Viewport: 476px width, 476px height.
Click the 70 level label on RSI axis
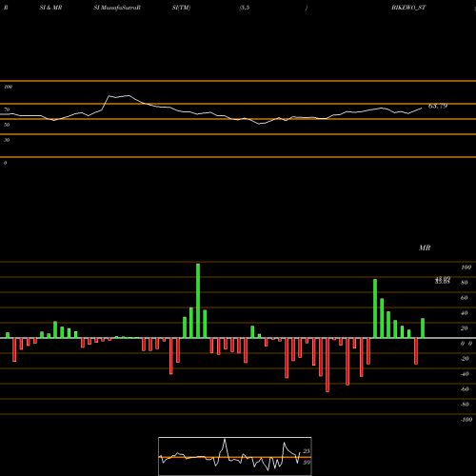coord(7,109)
